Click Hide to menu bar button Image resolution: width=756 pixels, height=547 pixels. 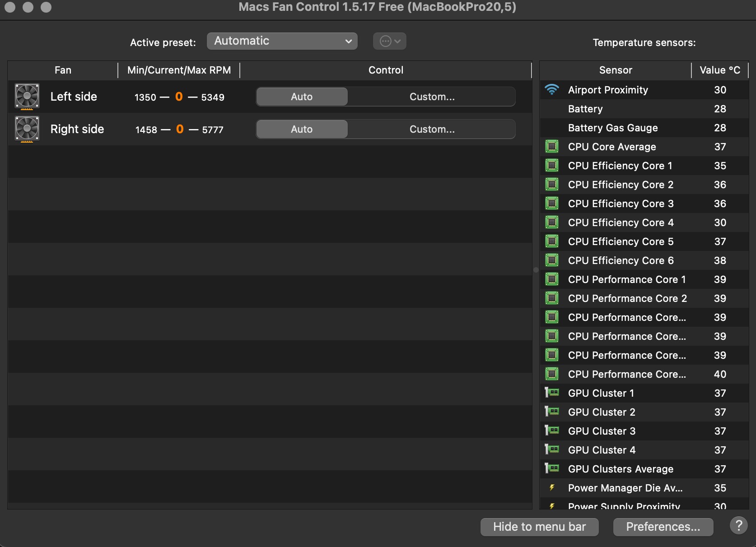click(540, 527)
